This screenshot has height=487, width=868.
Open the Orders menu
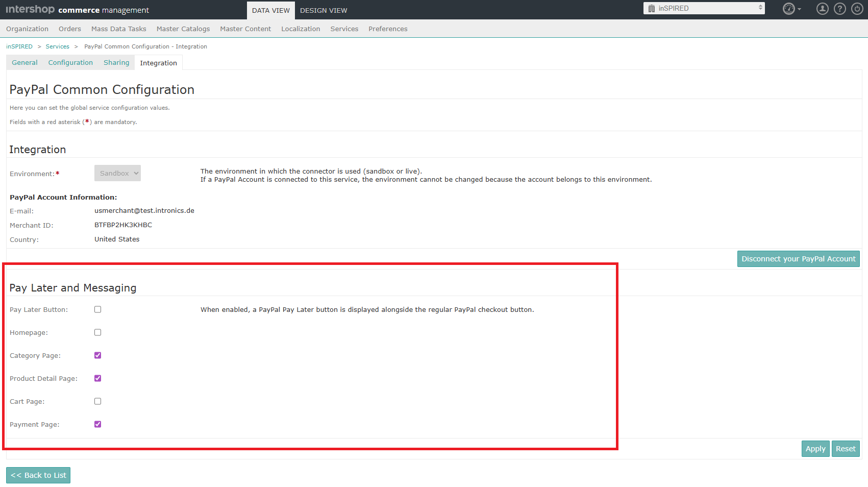point(70,29)
